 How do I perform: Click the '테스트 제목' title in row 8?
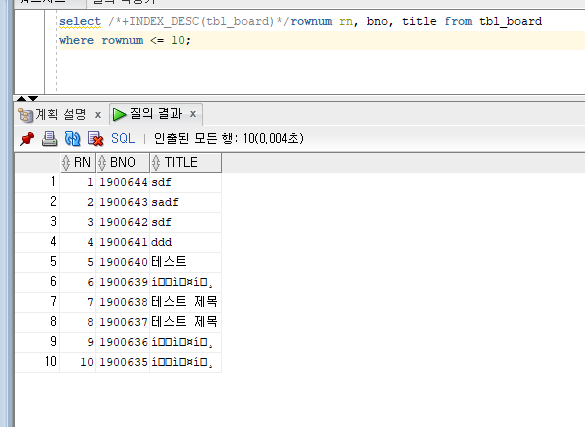[186, 322]
